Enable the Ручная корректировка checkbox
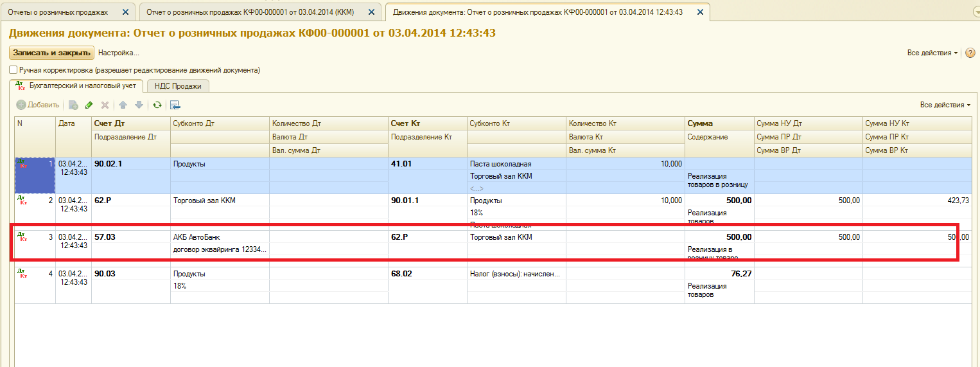This screenshot has width=980, height=367. (x=13, y=70)
